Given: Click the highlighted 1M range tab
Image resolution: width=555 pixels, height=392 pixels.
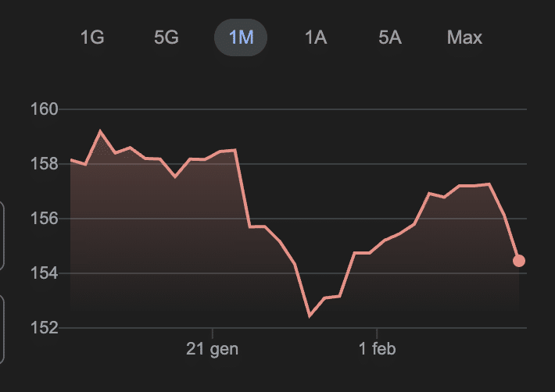Looking at the screenshot, I should 241,37.
